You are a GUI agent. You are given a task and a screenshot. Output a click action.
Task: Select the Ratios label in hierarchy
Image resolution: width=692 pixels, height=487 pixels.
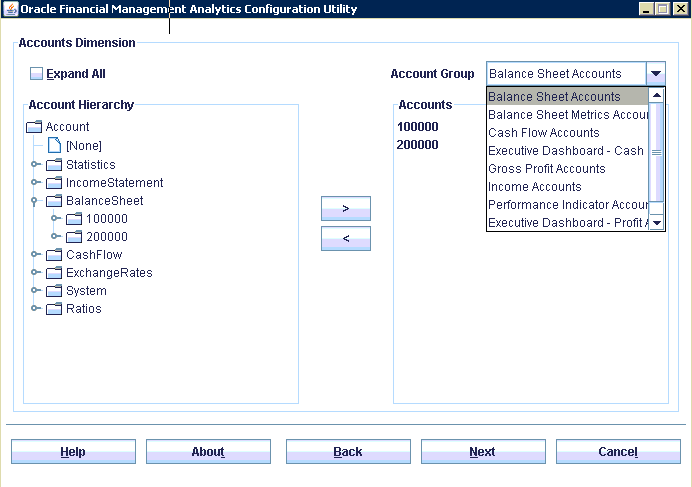pyautogui.click(x=84, y=309)
